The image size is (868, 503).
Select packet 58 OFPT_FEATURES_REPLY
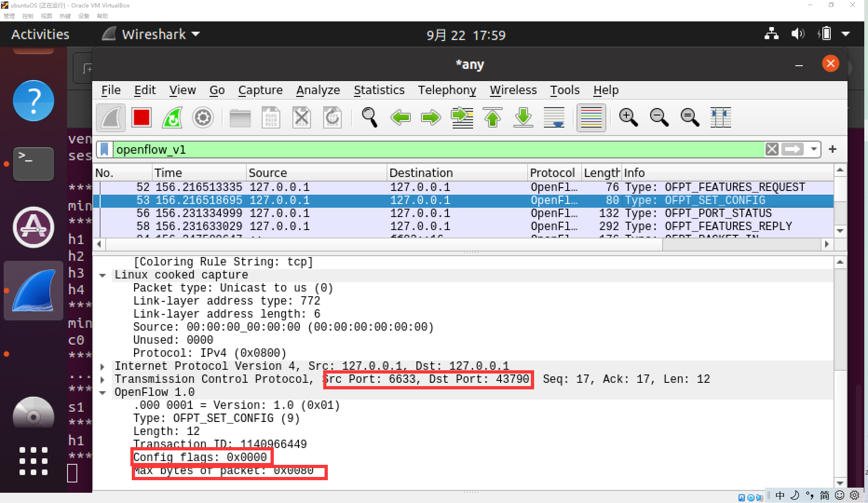click(x=463, y=226)
